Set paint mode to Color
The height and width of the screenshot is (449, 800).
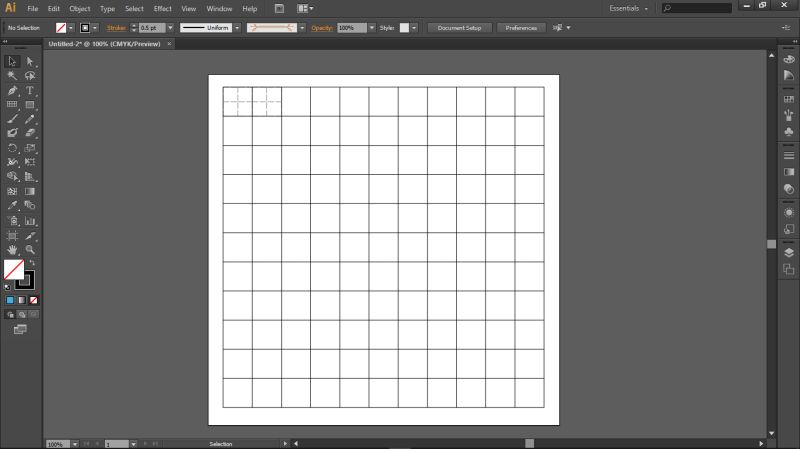tap(10, 300)
